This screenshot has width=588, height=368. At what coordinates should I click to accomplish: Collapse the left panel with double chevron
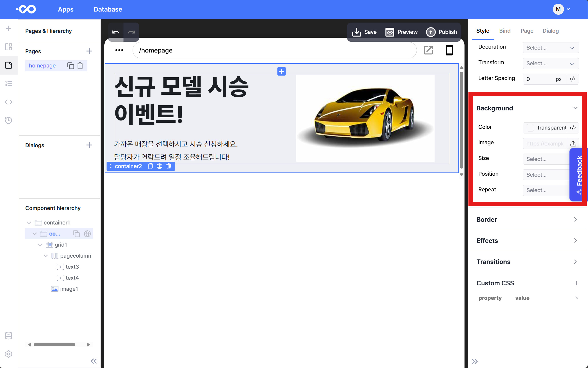pyautogui.click(x=94, y=361)
